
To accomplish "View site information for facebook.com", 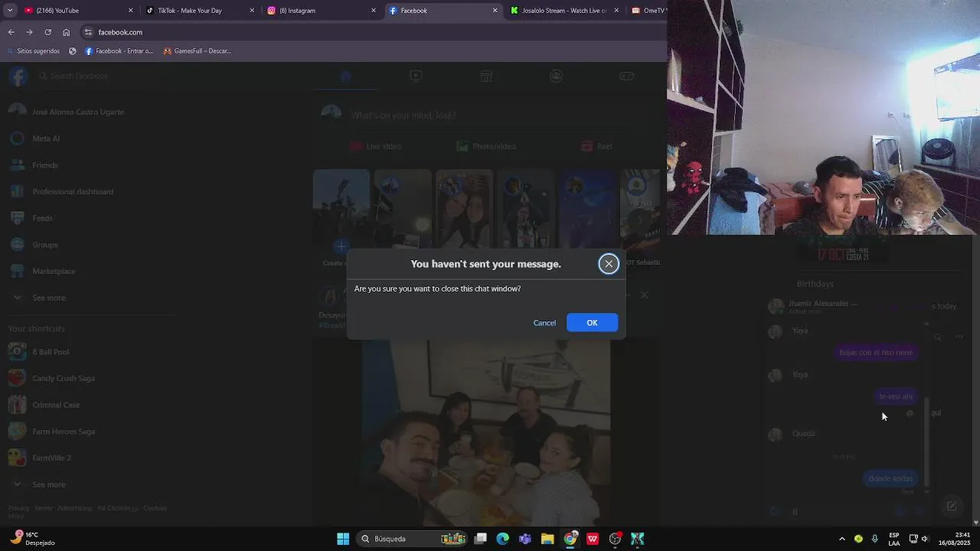I will (88, 32).
